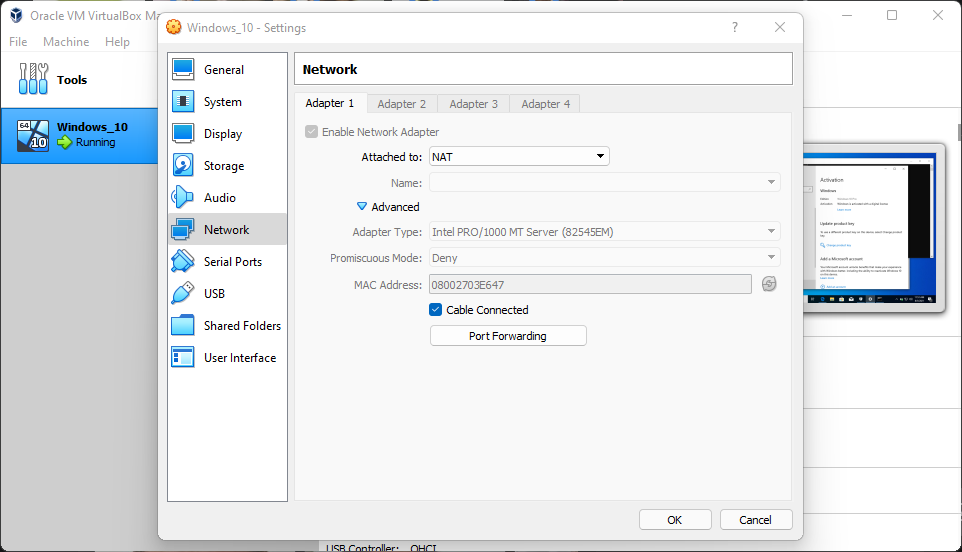
Task: Open the Attached to NAT dropdown
Action: pos(519,156)
